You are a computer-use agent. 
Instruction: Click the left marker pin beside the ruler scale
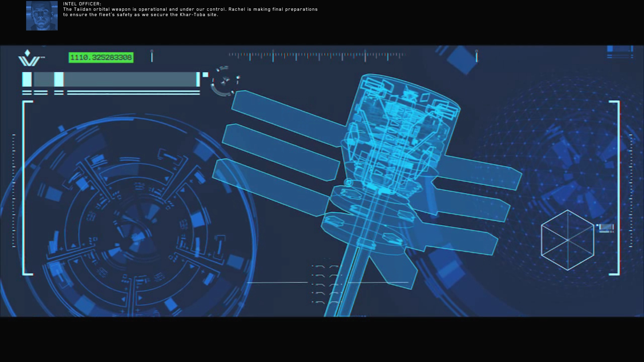tap(152, 56)
